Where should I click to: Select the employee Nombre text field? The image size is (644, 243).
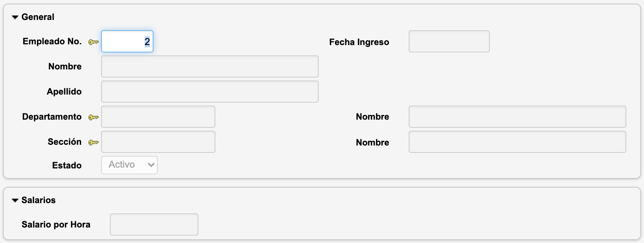tap(210, 66)
